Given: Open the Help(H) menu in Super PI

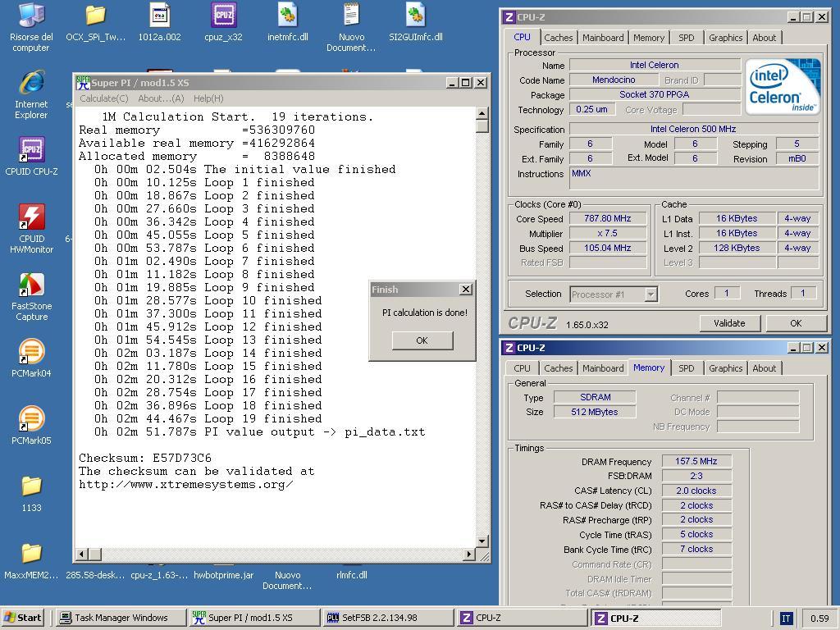Looking at the screenshot, I should [208, 98].
